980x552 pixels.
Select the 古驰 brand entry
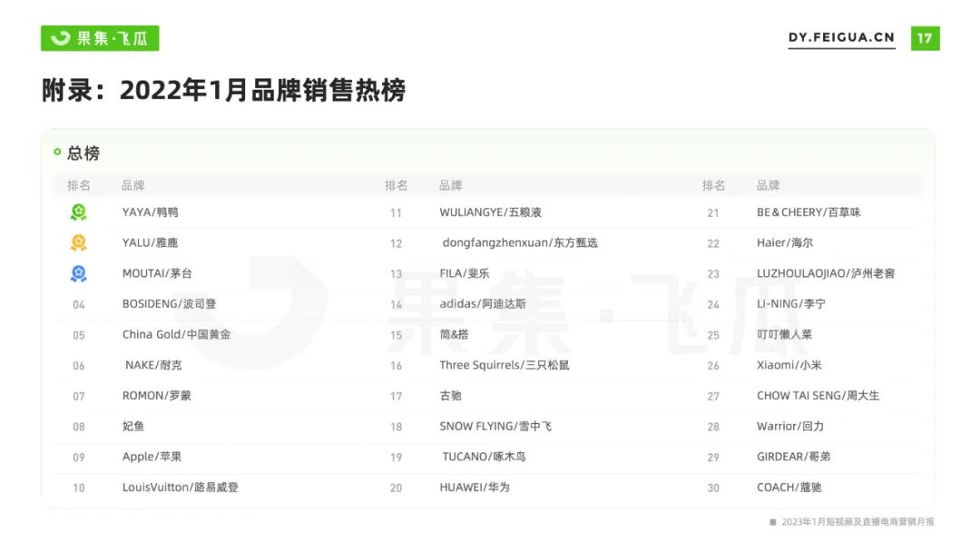[451, 396]
